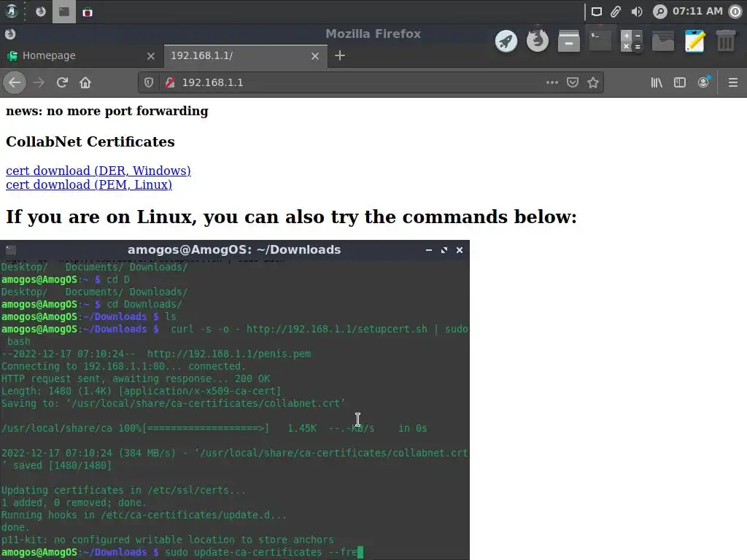Go back one page in Firefox

(x=15, y=82)
